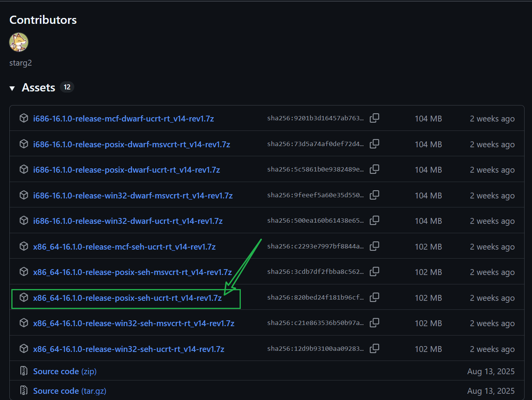This screenshot has height=400, width=532.
Task: Click 104 MB size on i686 mcf-dwarf-ucrt row
Action: pyautogui.click(x=428, y=119)
